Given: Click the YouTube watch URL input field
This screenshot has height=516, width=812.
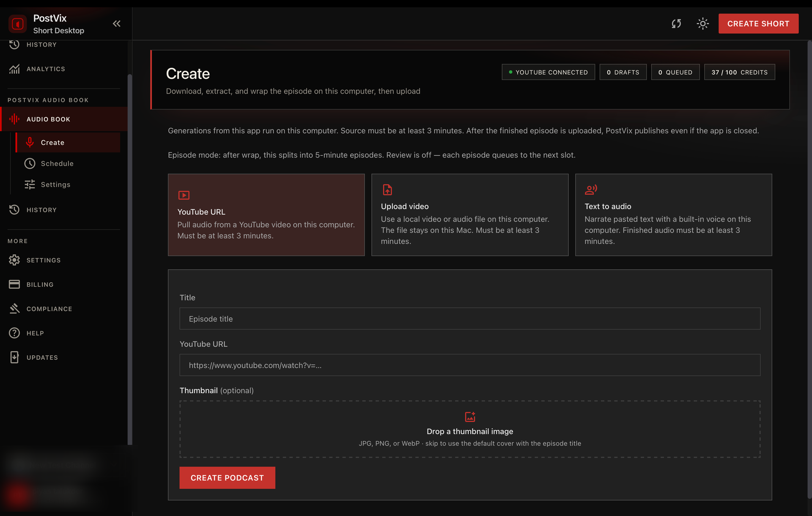Looking at the screenshot, I should pyautogui.click(x=470, y=365).
